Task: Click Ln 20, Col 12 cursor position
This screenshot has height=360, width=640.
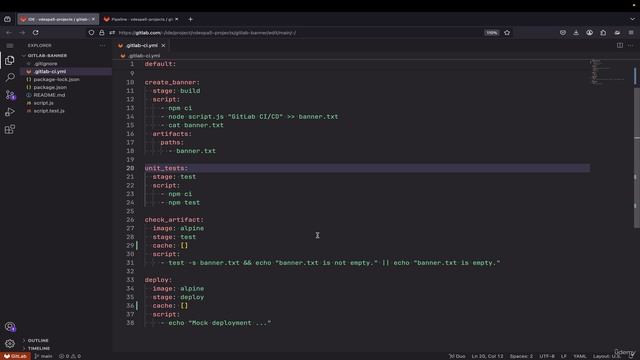Action: point(487,356)
